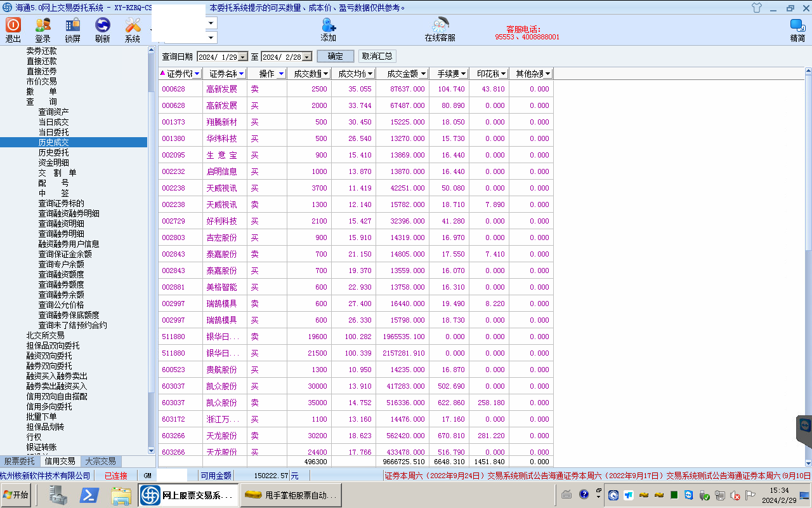
Task: Select 历史委托 in the left menu
Action: (x=53, y=152)
